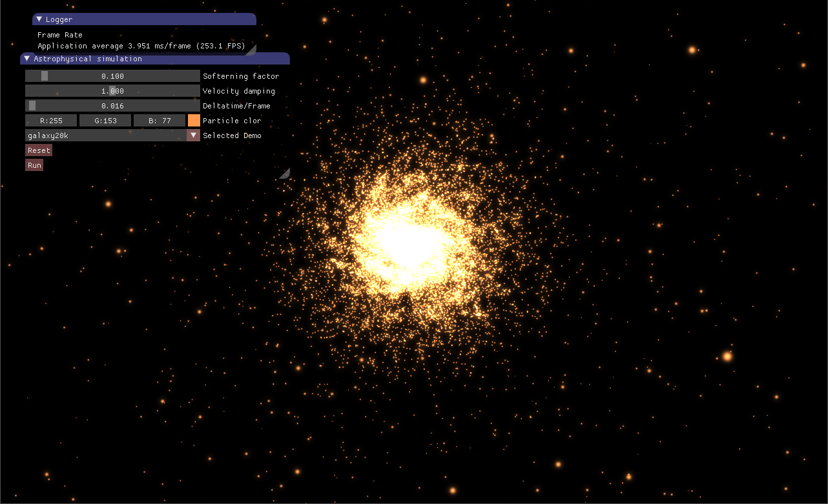Click the G:153 green value field
The image size is (828, 504).
(x=105, y=120)
